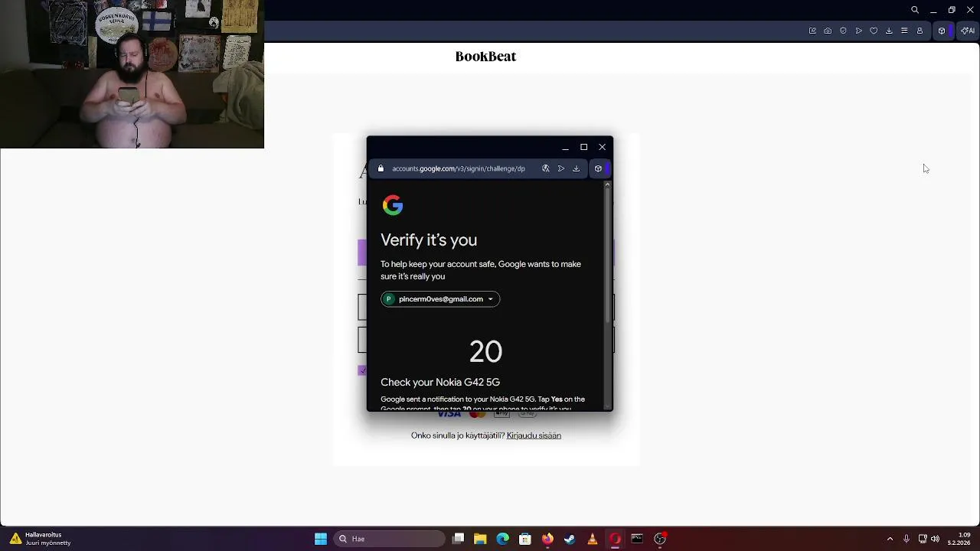980x551 pixels.
Task: Switch to Opera on the taskbar
Action: [x=615, y=539]
